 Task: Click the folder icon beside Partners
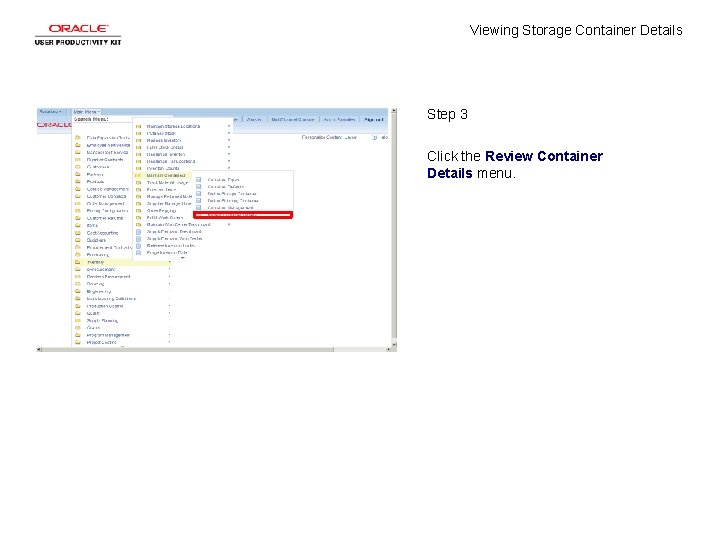tap(78, 174)
